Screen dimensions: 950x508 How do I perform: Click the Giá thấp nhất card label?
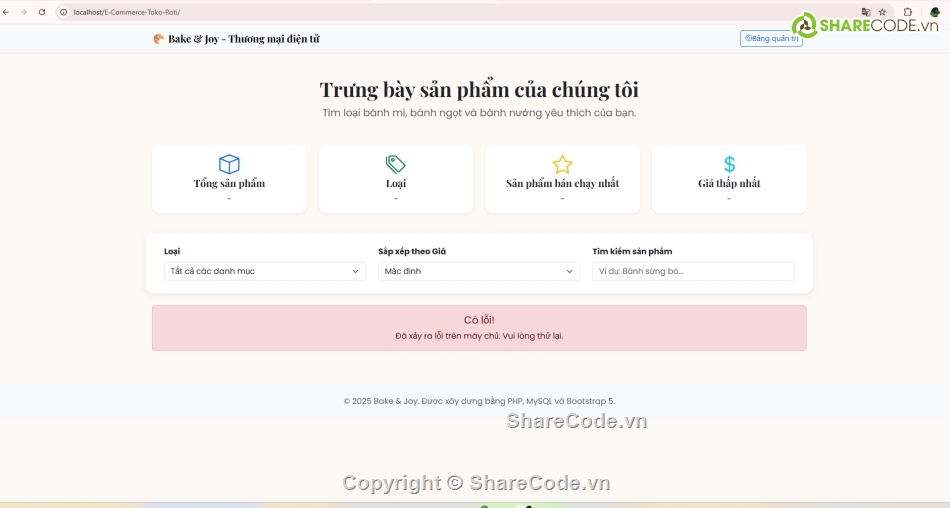729,183
